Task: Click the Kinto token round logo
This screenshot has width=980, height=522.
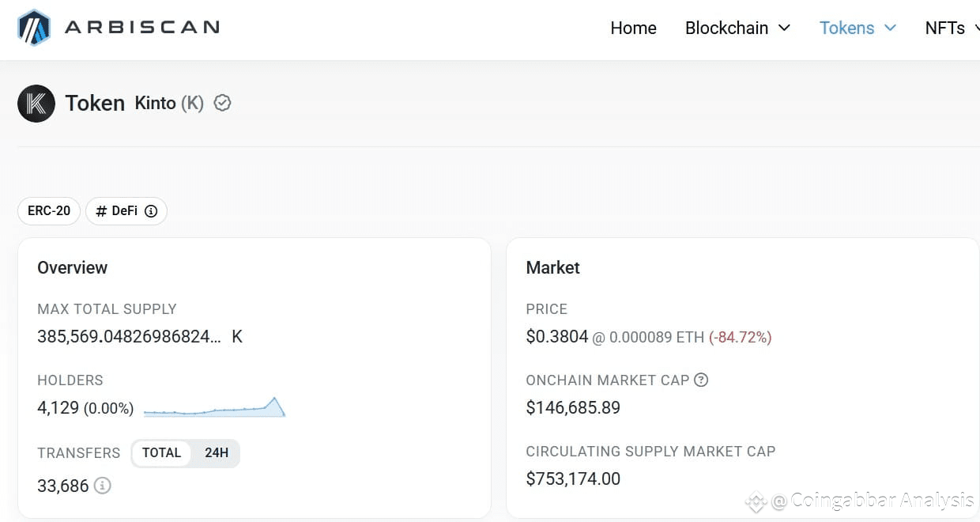Action: pos(36,104)
